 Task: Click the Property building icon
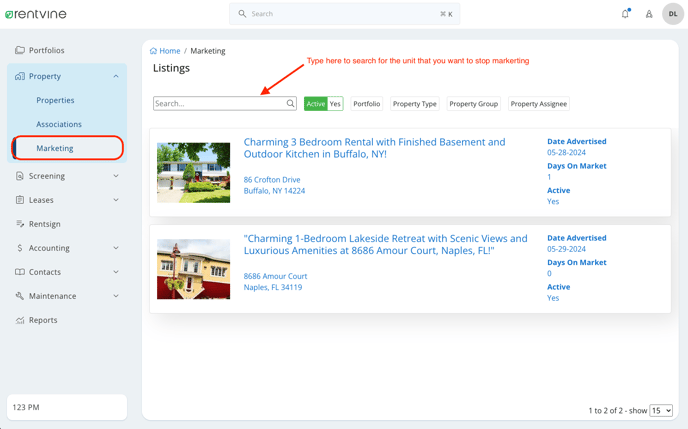tap(20, 76)
